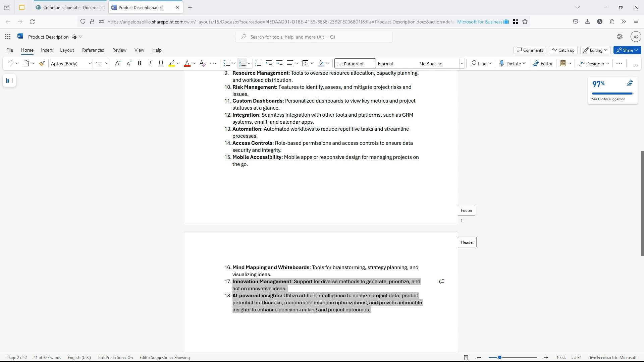The image size is (644, 362).
Task: Toggle italic formatting
Action: click(150, 63)
